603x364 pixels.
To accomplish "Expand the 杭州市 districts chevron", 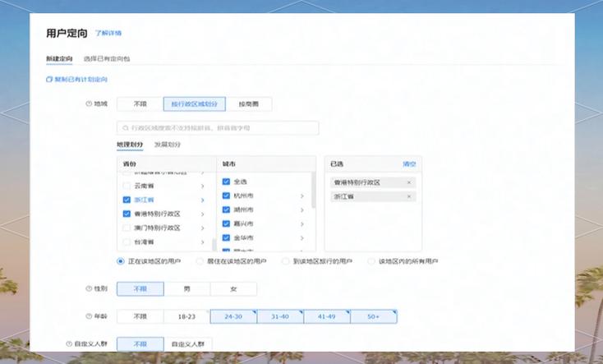I will point(302,196).
